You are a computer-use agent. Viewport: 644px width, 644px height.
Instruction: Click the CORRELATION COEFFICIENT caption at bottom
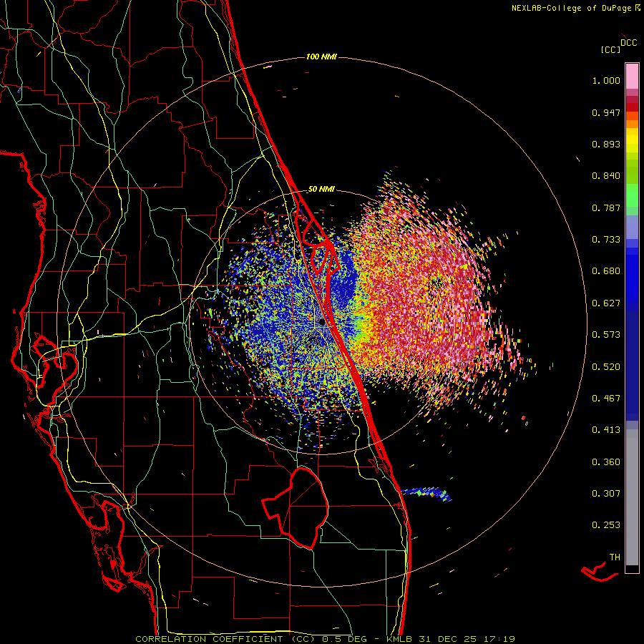(x=326, y=639)
